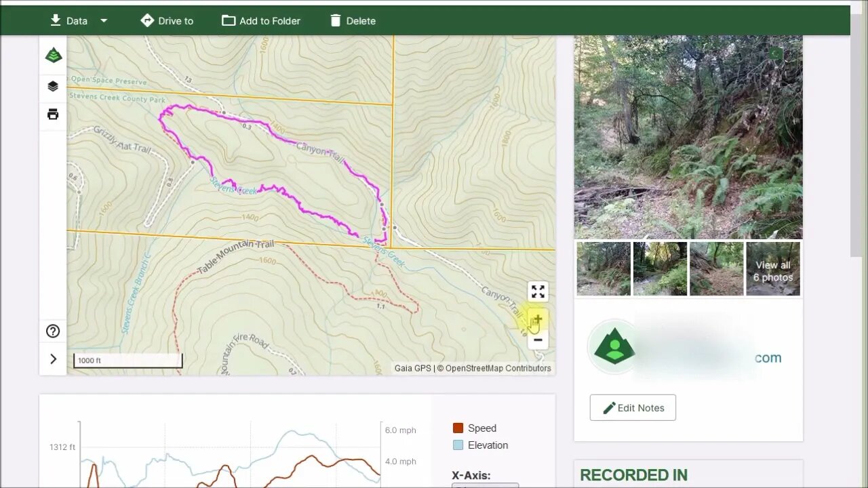This screenshot has height=488, width=868.
Task: Click the Drive to directions icon
Action: tap(147, 20)
